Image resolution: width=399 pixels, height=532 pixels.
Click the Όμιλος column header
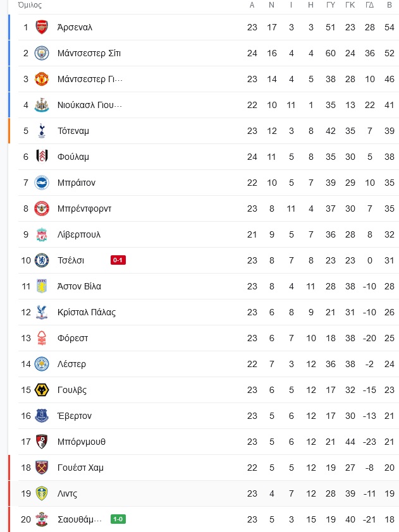(x=30, y=6)
